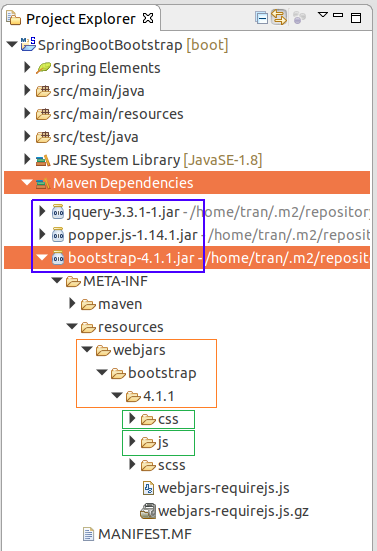Viewport: 377px width, 551px height.
Task: Click the Spring Elements leaf icon
Action: (43, 68)
